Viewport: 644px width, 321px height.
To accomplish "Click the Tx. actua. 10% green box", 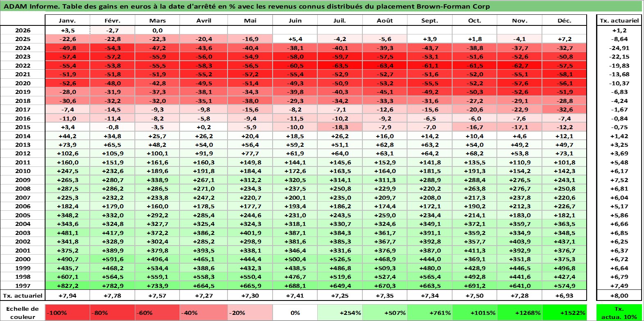I will tap(619, 313).
